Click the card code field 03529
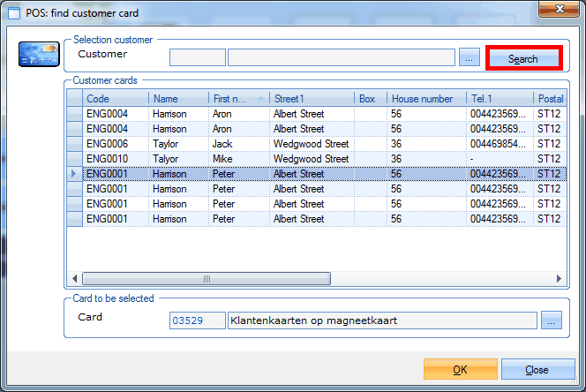Screen dimensions: 586x392 click(x=197, y=320)
